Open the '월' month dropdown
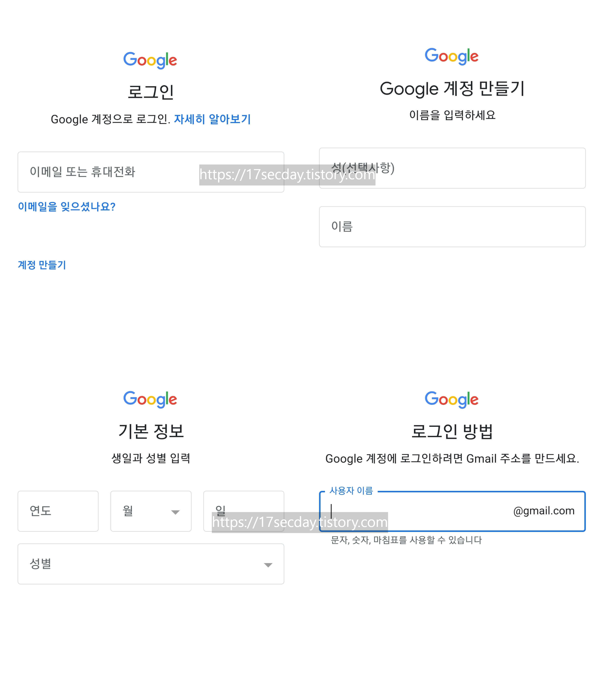 pyautogui.click(x=151, y=511)
